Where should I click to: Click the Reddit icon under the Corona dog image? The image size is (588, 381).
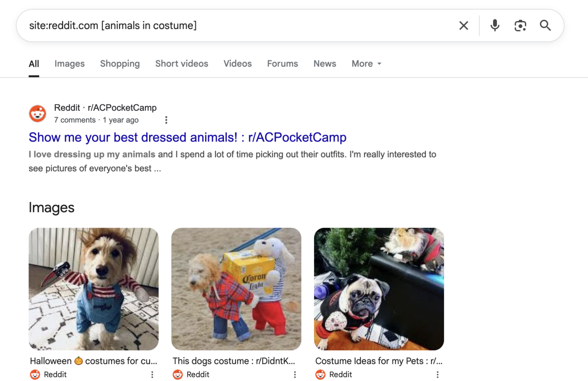177,374
